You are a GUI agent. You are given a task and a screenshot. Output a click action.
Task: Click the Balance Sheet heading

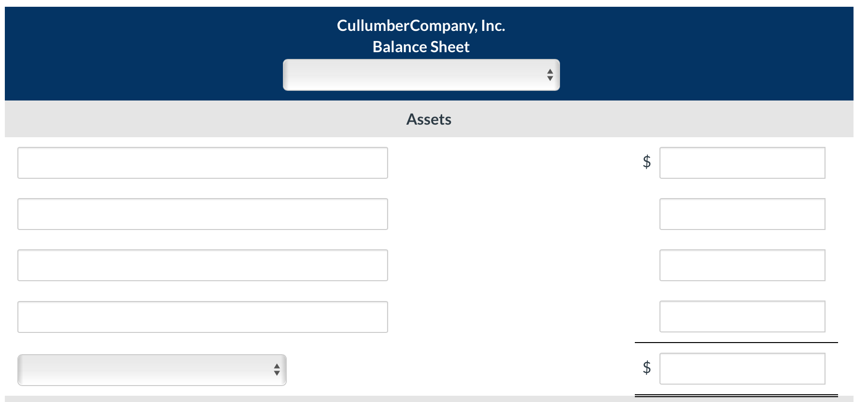pos(420,47)
